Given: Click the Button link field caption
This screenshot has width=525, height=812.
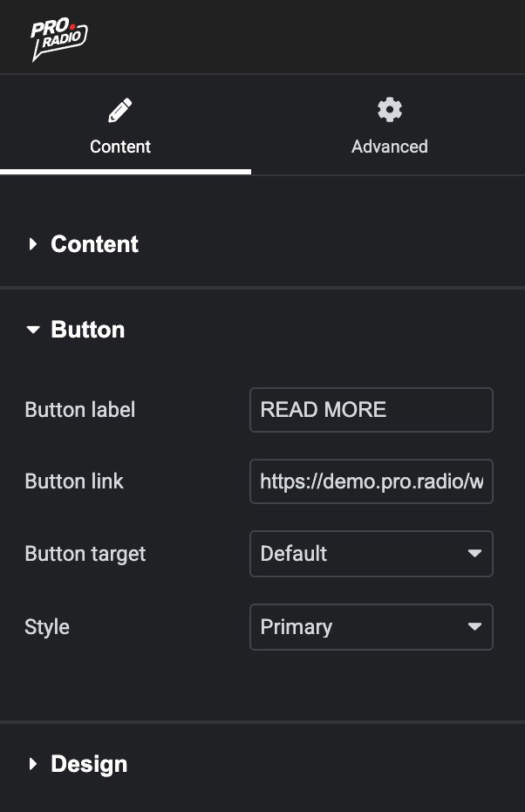Looking at the screenshot, I should click(74, 481).
